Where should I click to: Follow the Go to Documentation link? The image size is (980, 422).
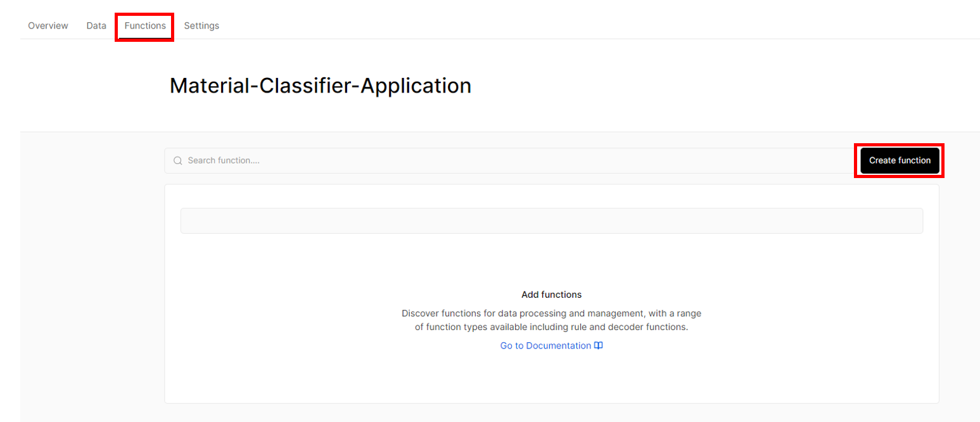click(551, 346)
